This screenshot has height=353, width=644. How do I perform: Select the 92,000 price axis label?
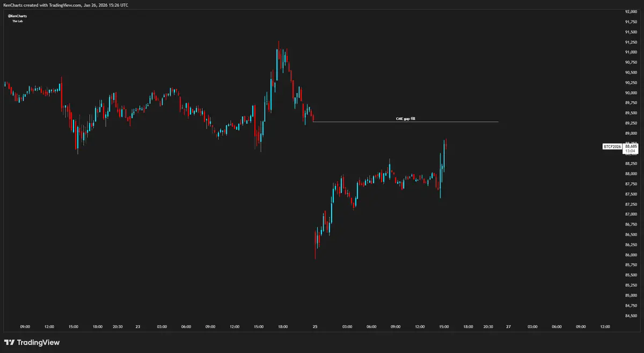631,12
